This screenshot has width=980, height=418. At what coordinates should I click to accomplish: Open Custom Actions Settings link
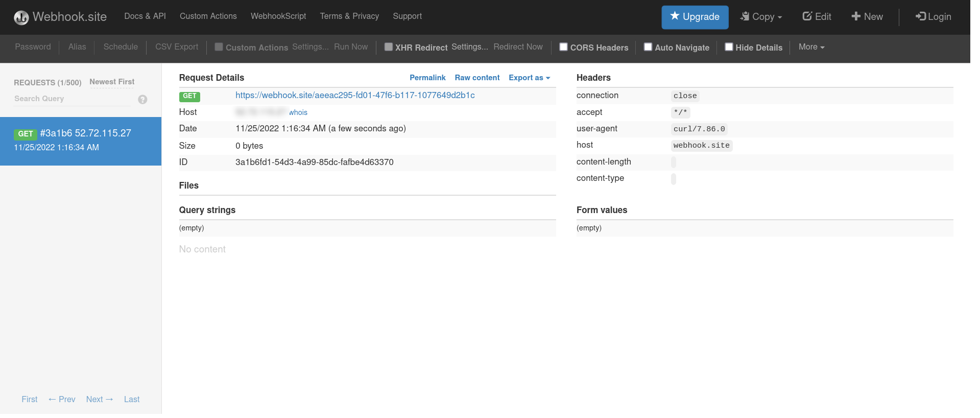tap(310, 47)
